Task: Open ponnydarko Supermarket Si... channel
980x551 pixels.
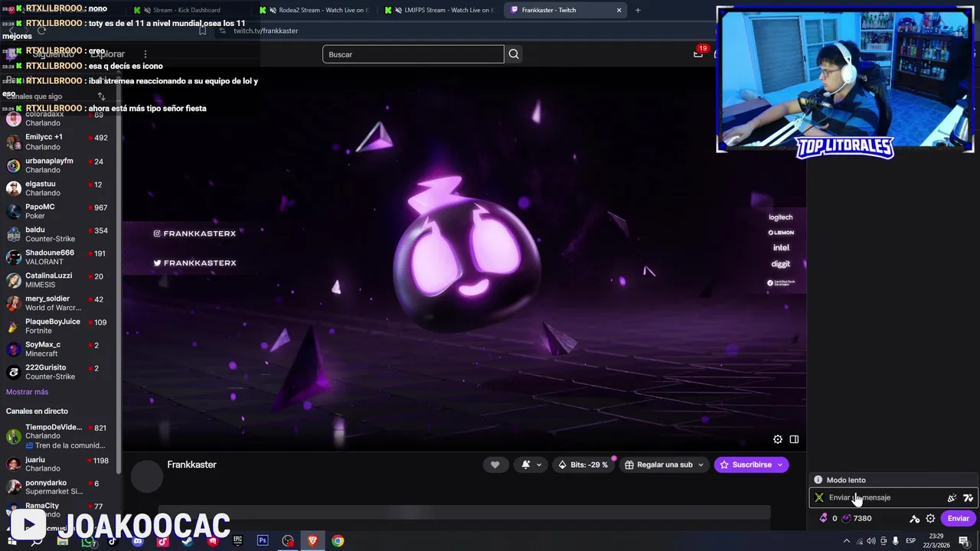Action: click(60, 487)
